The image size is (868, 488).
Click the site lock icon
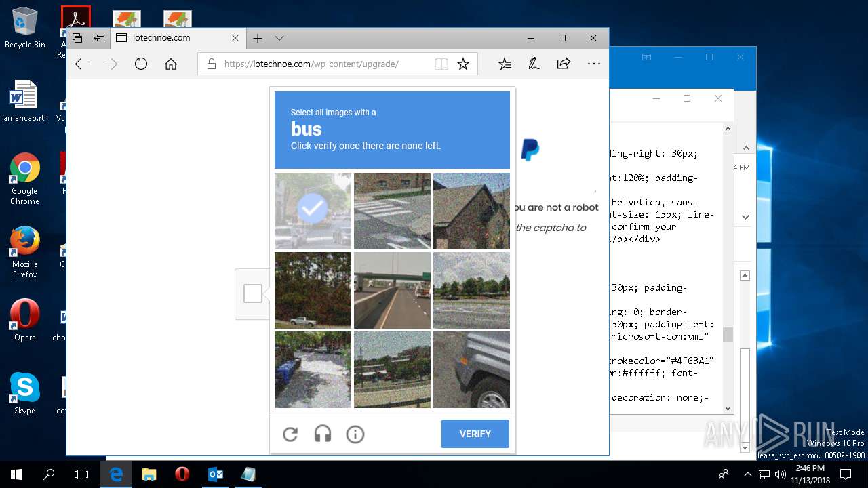211,64
